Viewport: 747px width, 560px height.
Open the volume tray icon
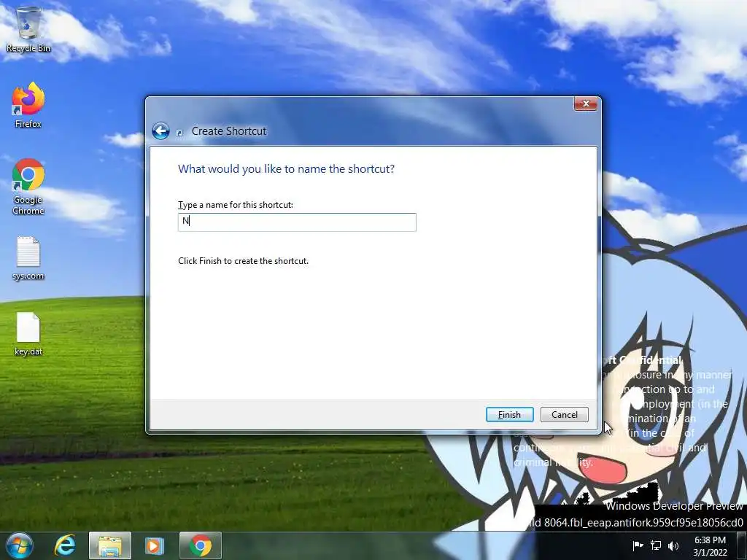click(x=673, y=545)
